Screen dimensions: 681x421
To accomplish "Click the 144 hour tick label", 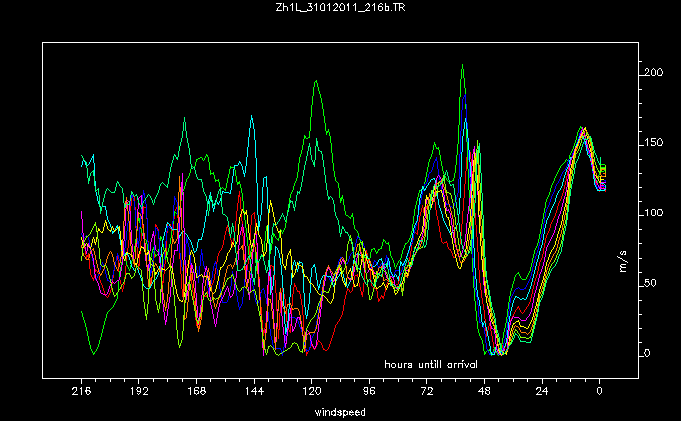I will coord(254,393).
